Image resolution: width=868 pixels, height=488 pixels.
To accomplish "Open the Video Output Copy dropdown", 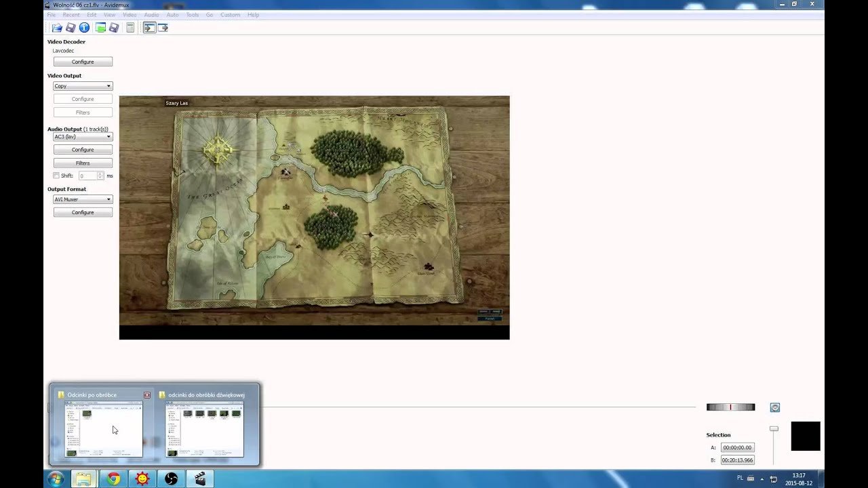I will click(83, 86).
